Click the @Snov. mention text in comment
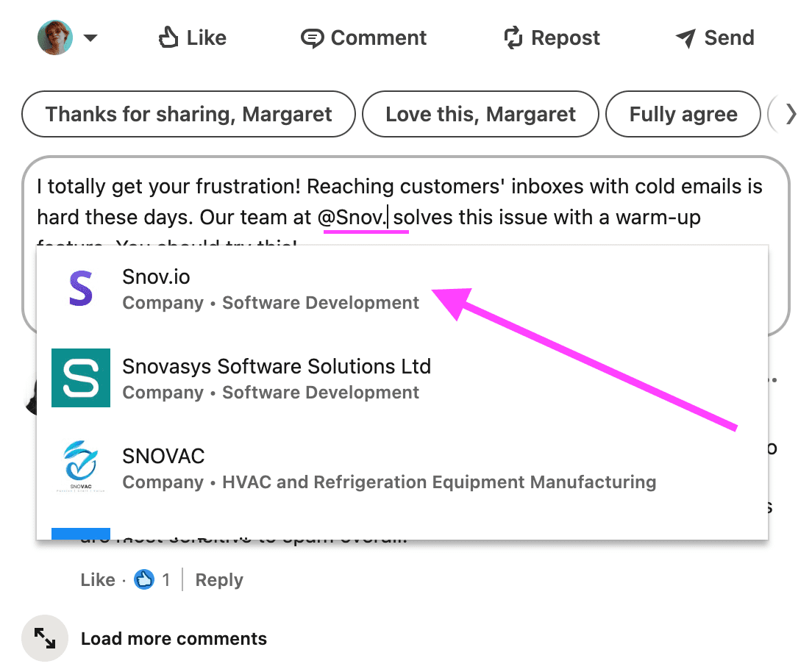Screen dimensions: 812x672 pyautogui.click(x=352, y=217)
